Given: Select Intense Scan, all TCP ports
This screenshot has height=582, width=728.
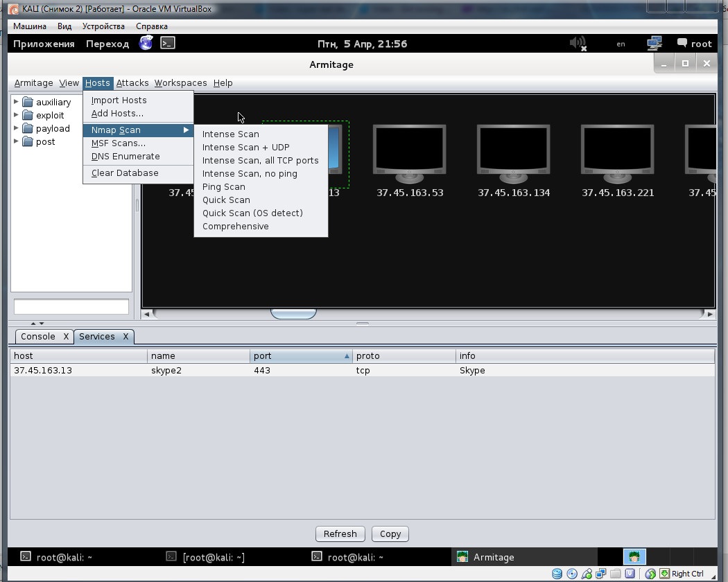Looking at the screenshot, I should pos(261,161).
